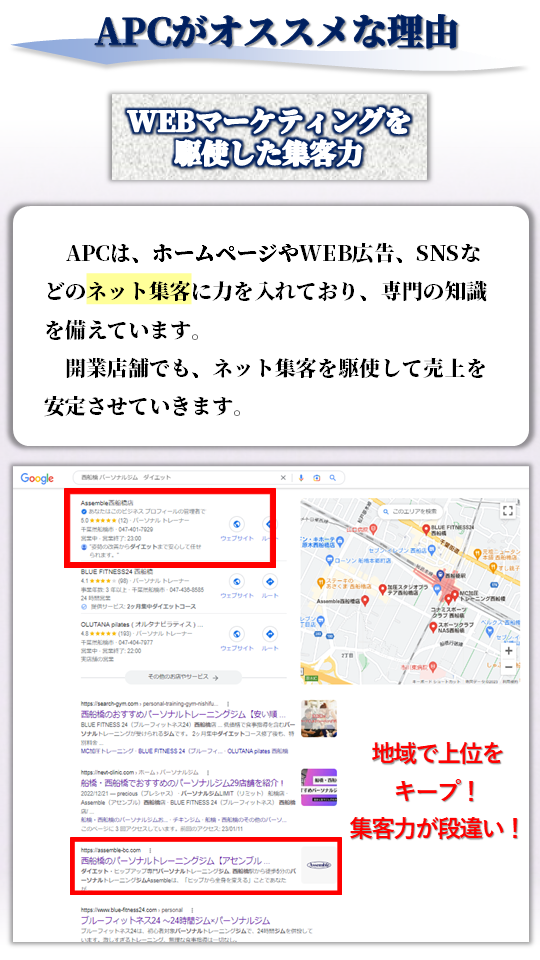
Task: Click the Assemble logo thumbnail in results
Action: [x=319, y=865]
